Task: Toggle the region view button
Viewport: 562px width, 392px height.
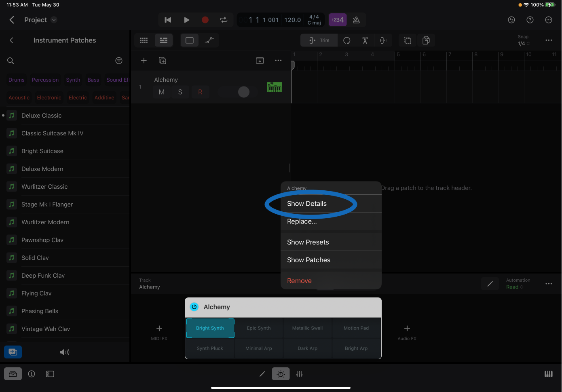Action: [x=190, y=40]
